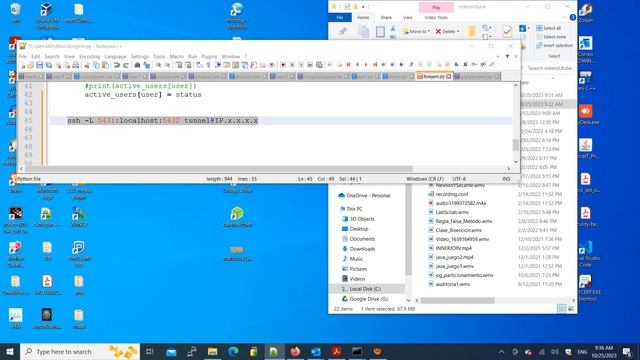Viewport: 640px width, 360px height.
Task: Select This PC in Explorer navigation pane
Action: (353, 209)
